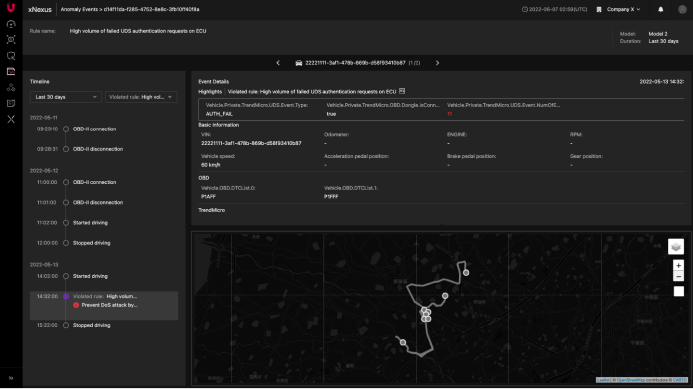The image size is (693, 389).
Task: Open the map layers button
Action: click(676, 247)
